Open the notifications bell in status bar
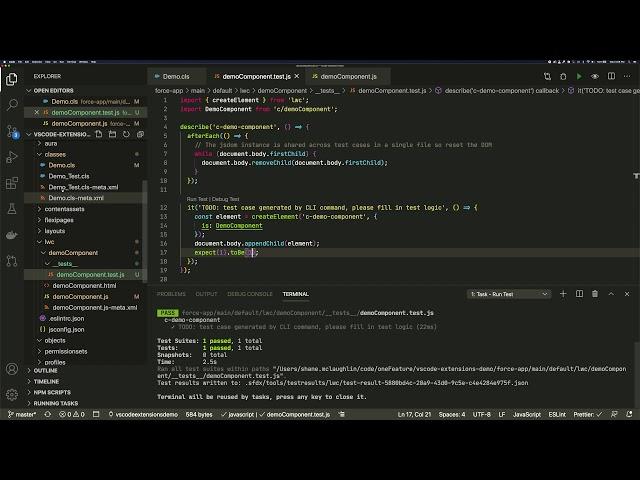Image resolution: width=640 pixels, height=480 pixels. point(629,414)
